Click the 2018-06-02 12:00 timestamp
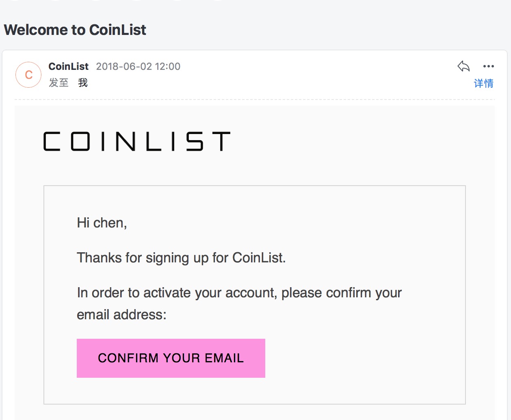The height and width of the screenshot is (420, 511). (138, 66)
